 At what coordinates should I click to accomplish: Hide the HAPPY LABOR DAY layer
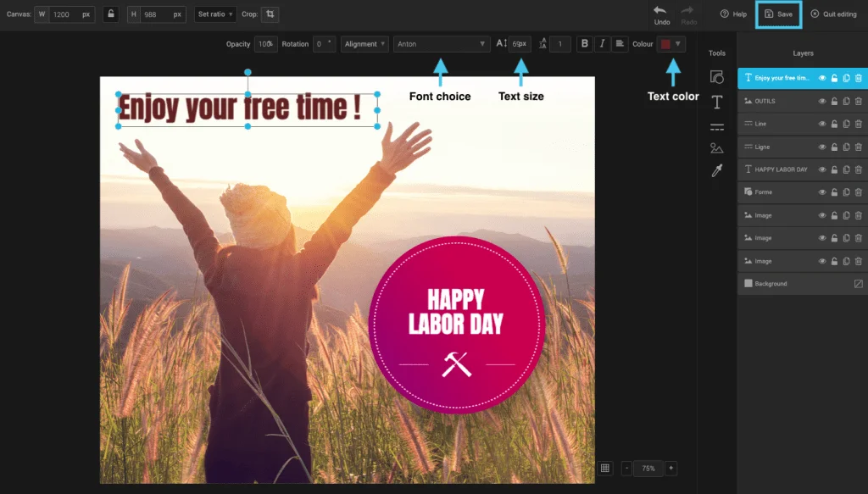pos(822,169)
